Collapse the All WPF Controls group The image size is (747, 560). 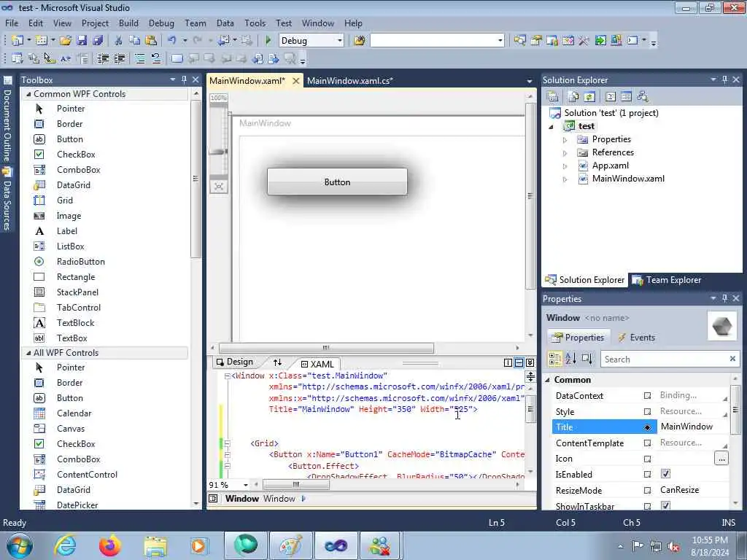pyautogui.click(x=28, y=353)
